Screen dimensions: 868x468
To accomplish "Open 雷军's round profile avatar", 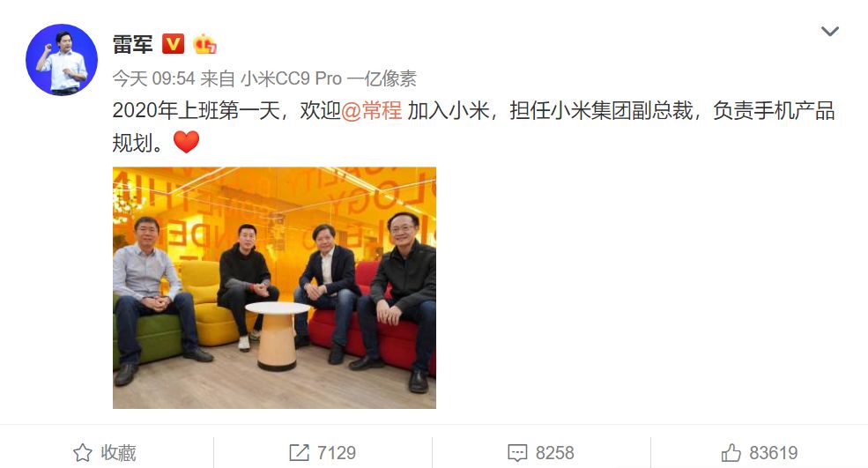I will tap(62, 60).
